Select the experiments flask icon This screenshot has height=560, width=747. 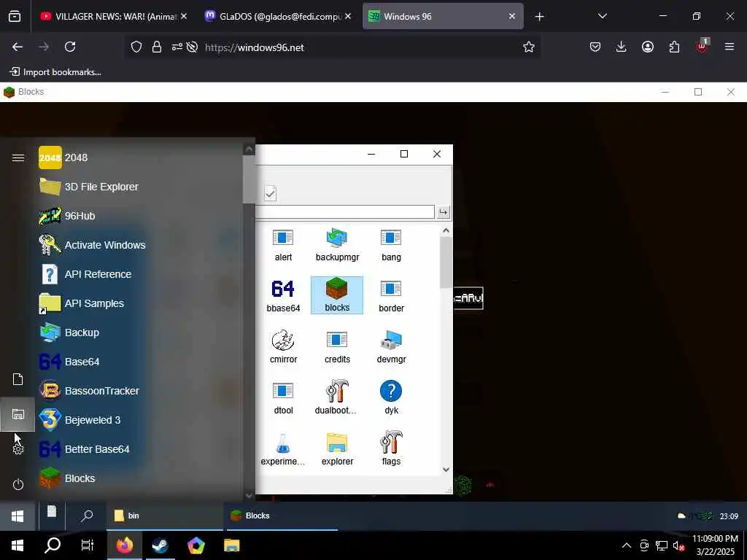tap(283, 449)
